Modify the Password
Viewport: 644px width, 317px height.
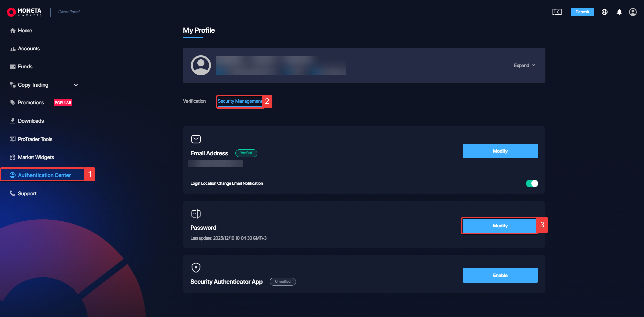pos(500,226)
